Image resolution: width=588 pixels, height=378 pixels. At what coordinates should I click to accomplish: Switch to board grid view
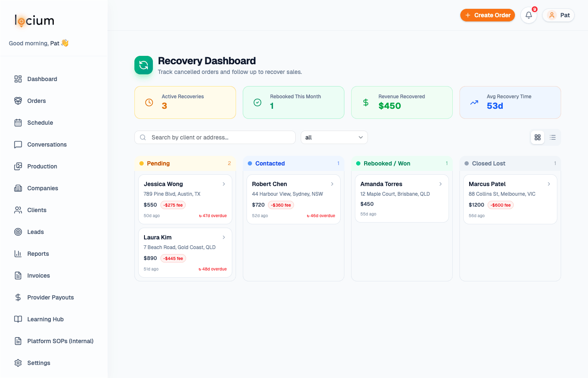click(x=538, y=137)
